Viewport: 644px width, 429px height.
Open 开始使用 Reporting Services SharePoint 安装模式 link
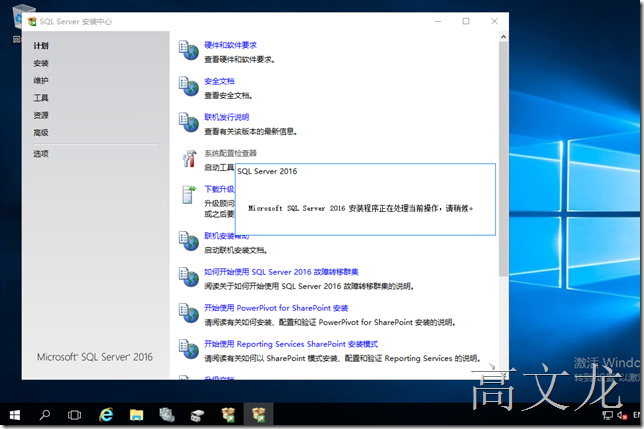click(x=291, y=344)
